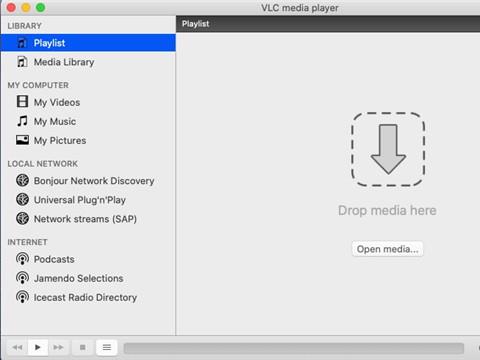
Task: Click the Media Library music note icon
Action: [x=22, y=62]
